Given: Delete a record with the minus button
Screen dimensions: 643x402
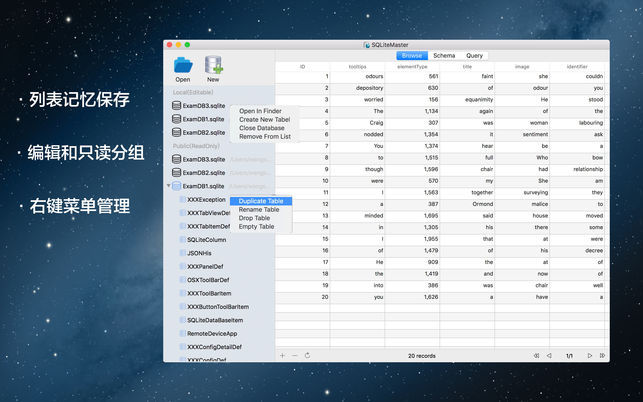Looking at the screenshot, I should (295, 356).
